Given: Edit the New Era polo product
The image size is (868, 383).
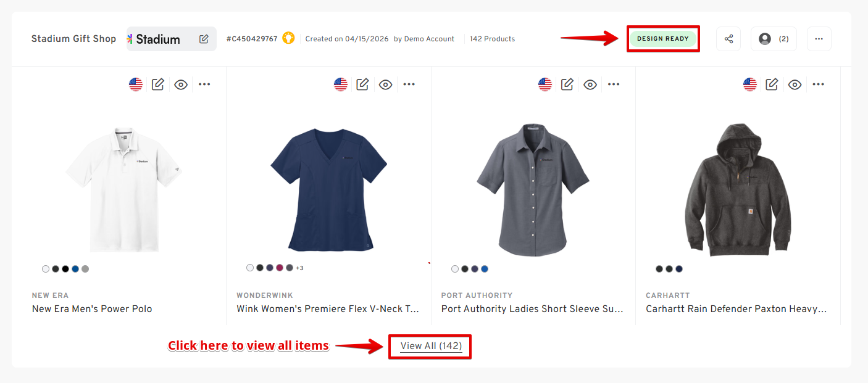Looking at the screenshot, I should click(158, 84).
